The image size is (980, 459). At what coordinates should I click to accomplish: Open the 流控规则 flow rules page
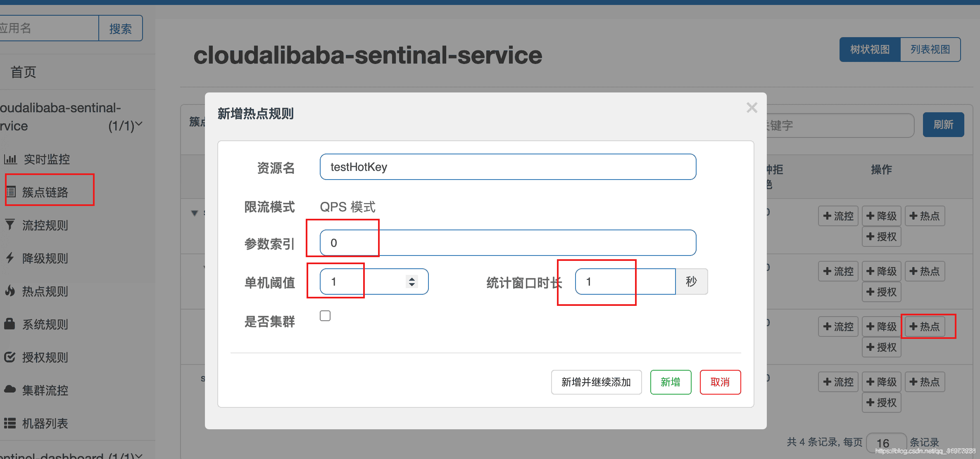tap(45, 225)
